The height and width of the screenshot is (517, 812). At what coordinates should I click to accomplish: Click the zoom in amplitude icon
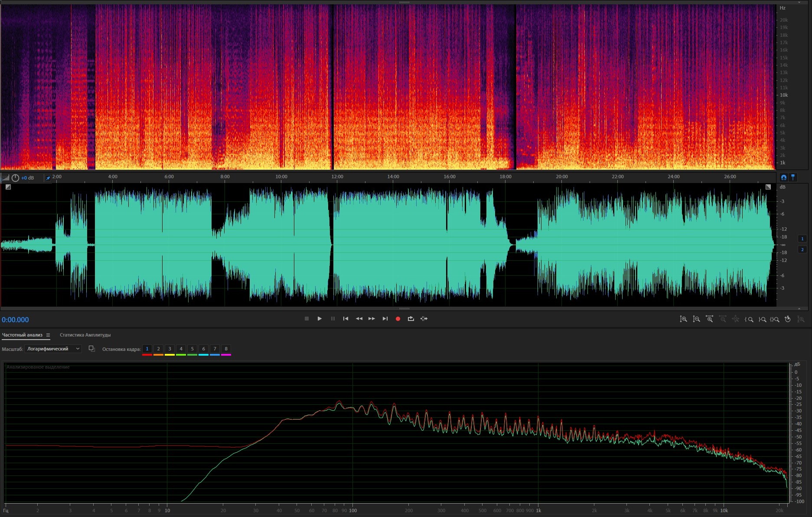click(683, 319)
